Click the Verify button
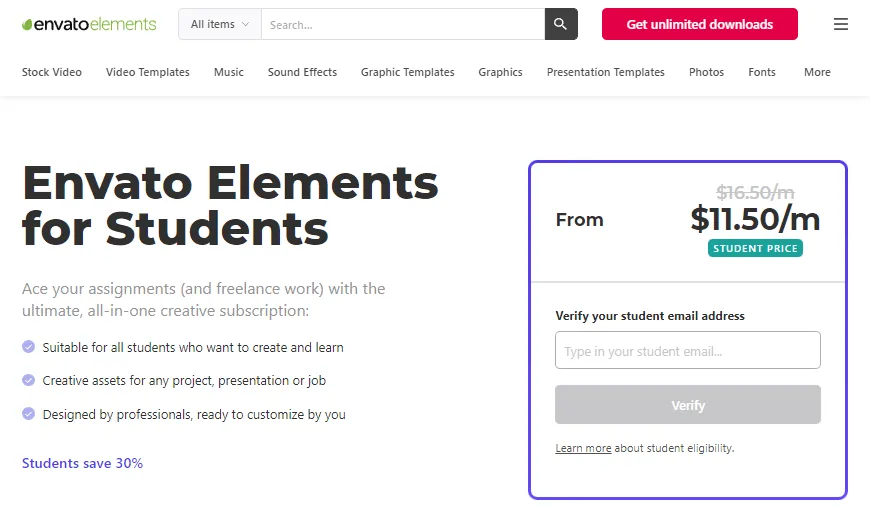870x522 pixels. click(687, 404)
